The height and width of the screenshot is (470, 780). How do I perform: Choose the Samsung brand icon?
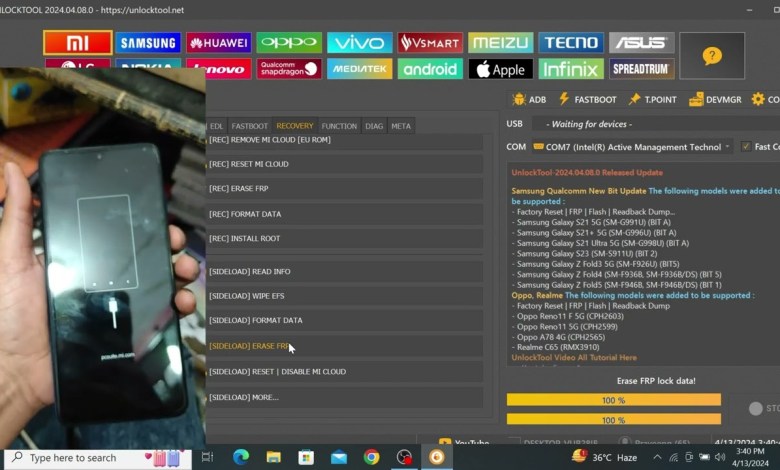click(148, 43)
